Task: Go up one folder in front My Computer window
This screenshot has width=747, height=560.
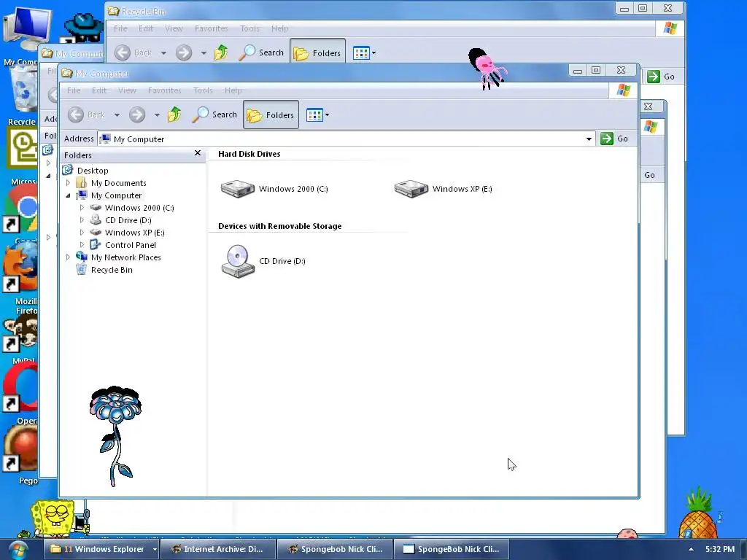Action: tap(174, 114)
